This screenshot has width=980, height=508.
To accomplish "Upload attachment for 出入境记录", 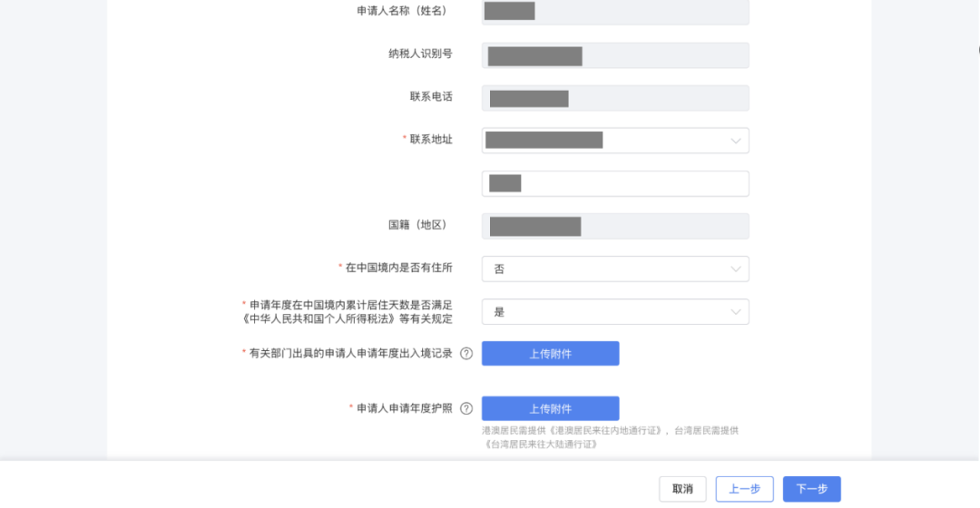I will [x=550, y=354].
